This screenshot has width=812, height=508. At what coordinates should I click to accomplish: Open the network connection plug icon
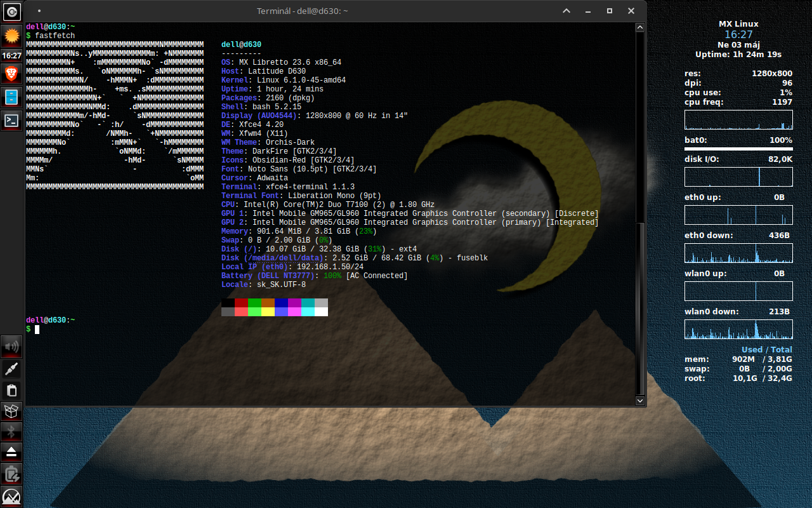tap(11, 369)
